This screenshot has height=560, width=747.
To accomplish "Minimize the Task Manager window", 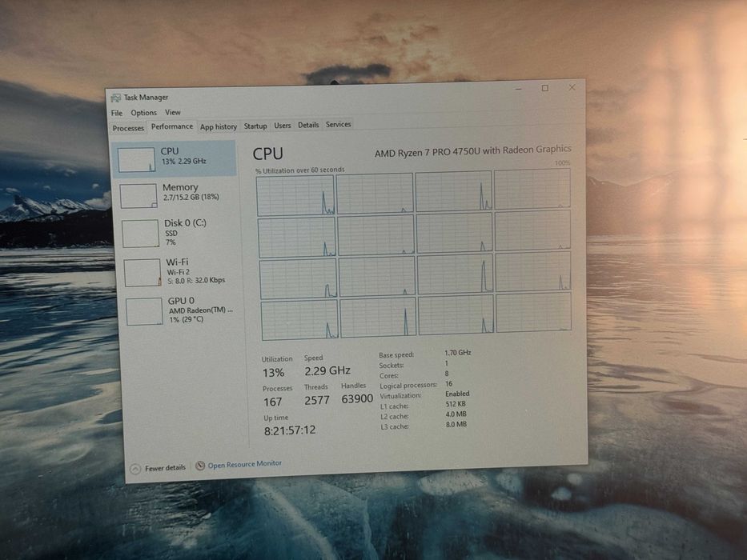I will [x=518, y=89].
